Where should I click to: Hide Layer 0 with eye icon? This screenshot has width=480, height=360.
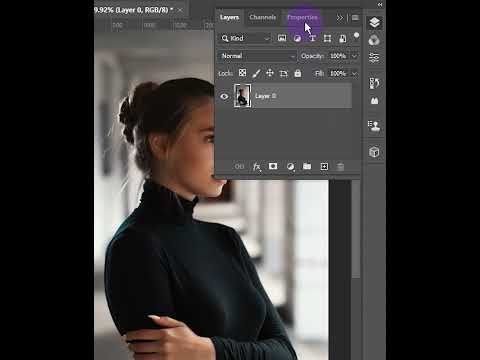point(224,96)
